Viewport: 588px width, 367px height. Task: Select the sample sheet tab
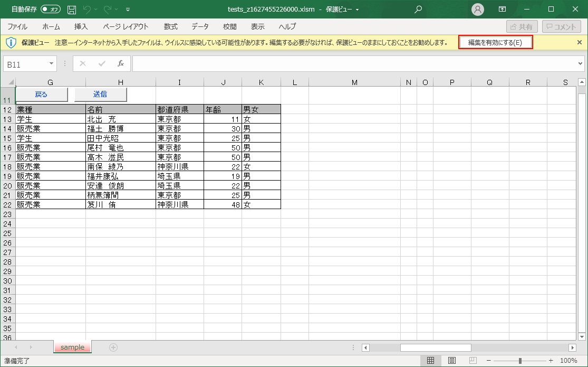pyautogui.click(x=72, y=347)
